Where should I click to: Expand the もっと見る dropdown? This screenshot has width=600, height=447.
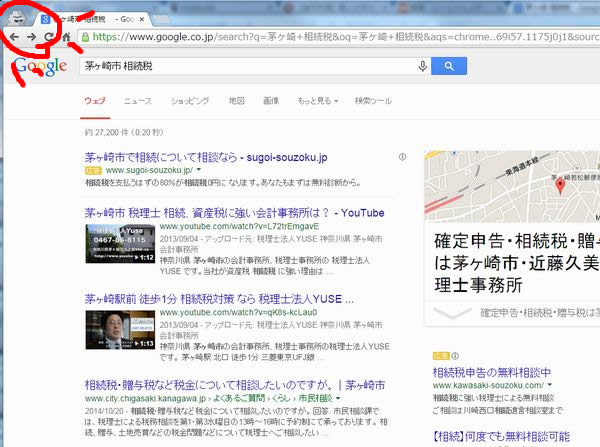318,101
